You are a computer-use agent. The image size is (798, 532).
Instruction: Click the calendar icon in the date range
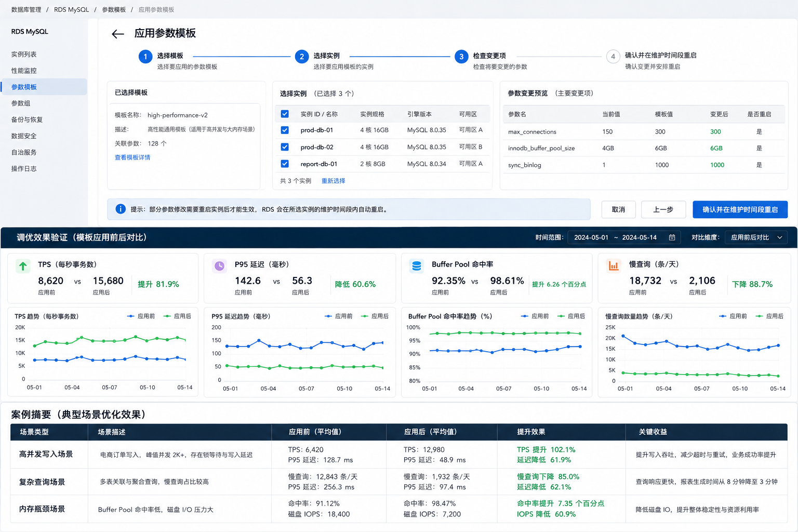coord(672,237)
